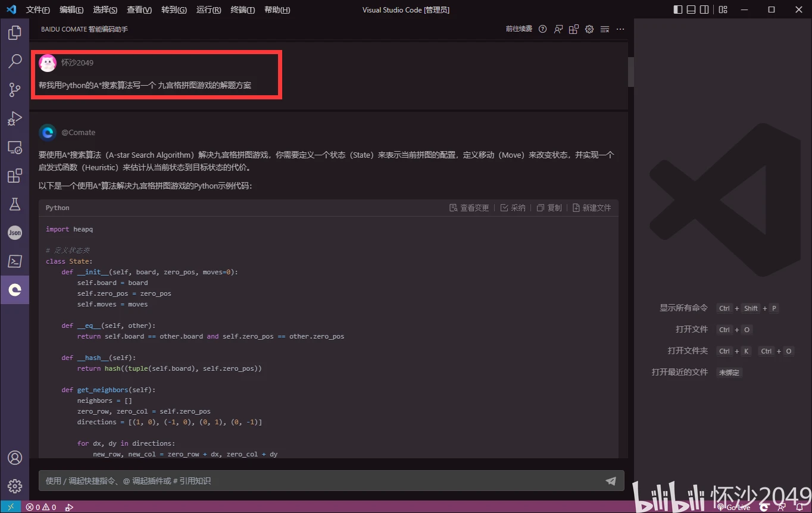Open the Extensions view
Screen dimensions: 812x513
(15, 176)
